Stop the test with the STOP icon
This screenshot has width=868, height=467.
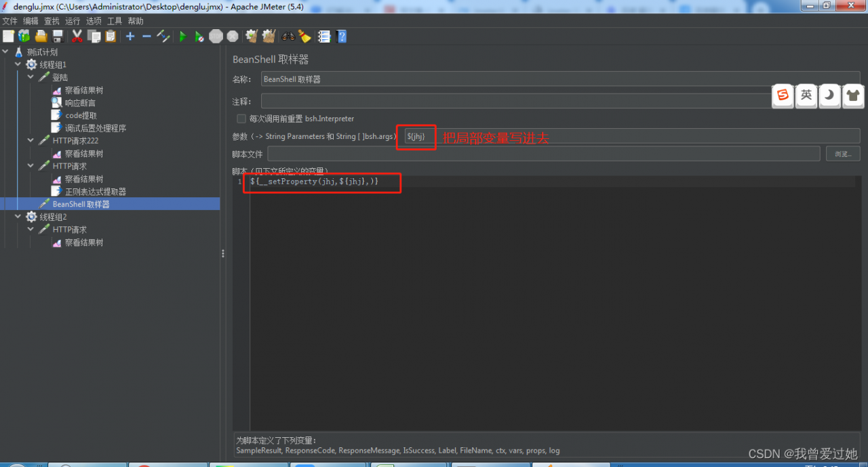tap(216, 36)
